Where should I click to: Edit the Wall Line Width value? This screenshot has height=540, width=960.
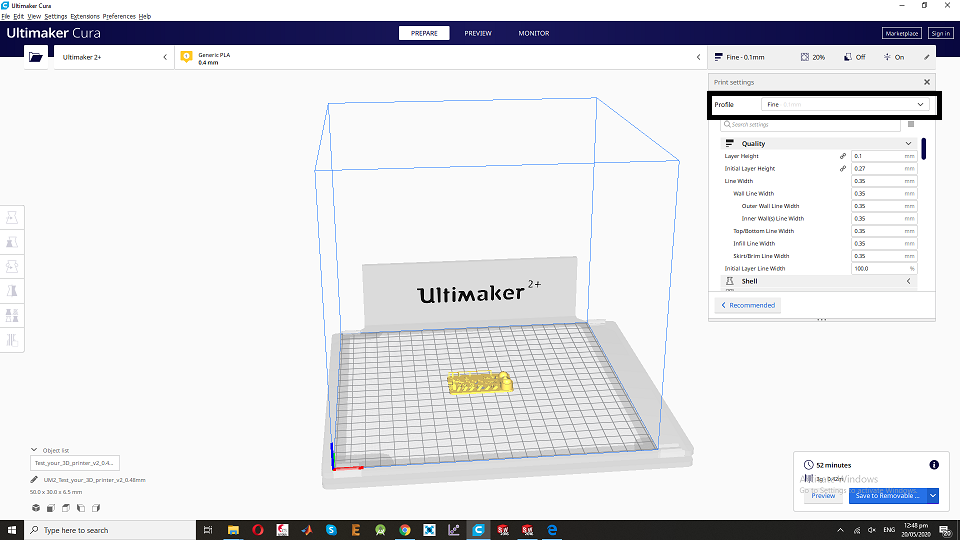pos(883,193)
